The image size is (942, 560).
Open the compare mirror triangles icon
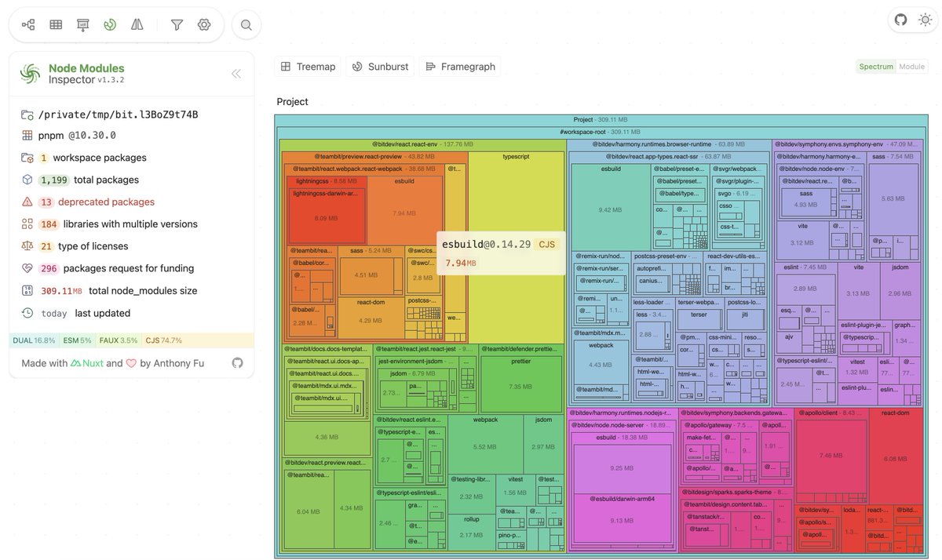click(x=137, y=25)
